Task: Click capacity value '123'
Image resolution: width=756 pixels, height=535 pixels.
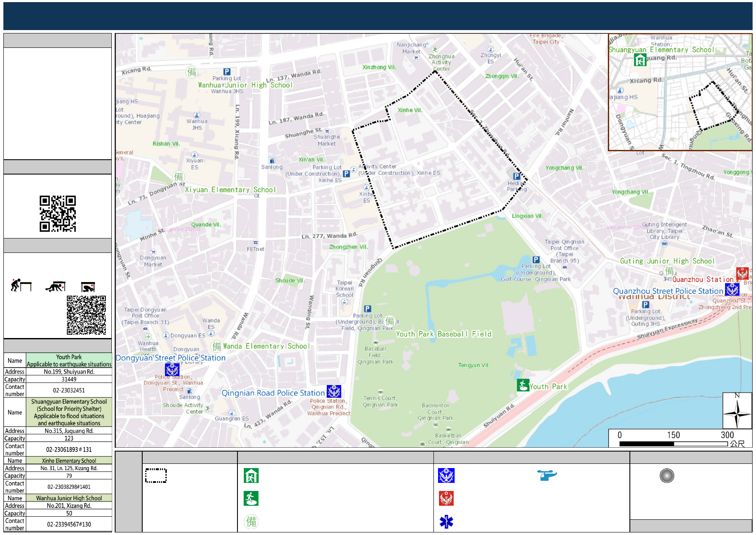Action: pos(69,438)
